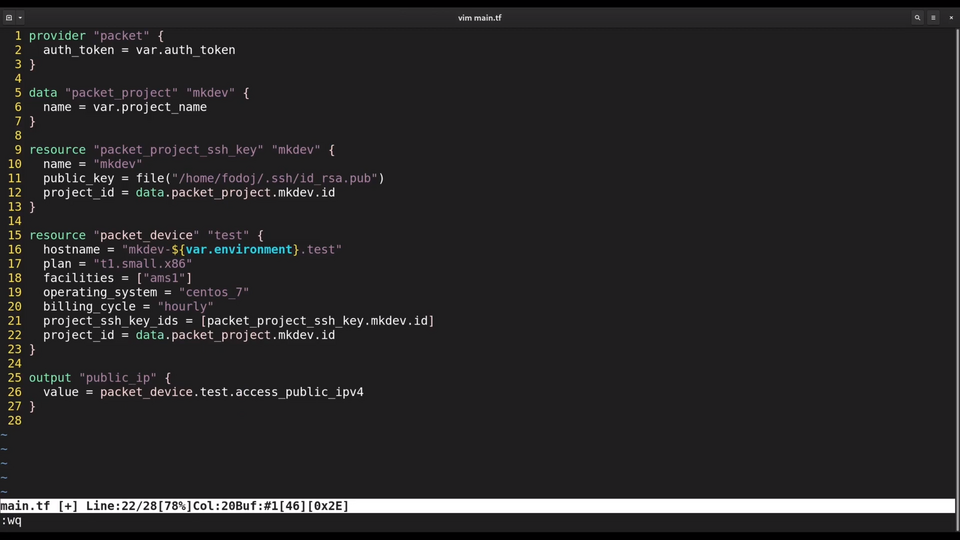Click "packet" string on line 1
Screen dimensions: 960x540
[x=121, y=36]
